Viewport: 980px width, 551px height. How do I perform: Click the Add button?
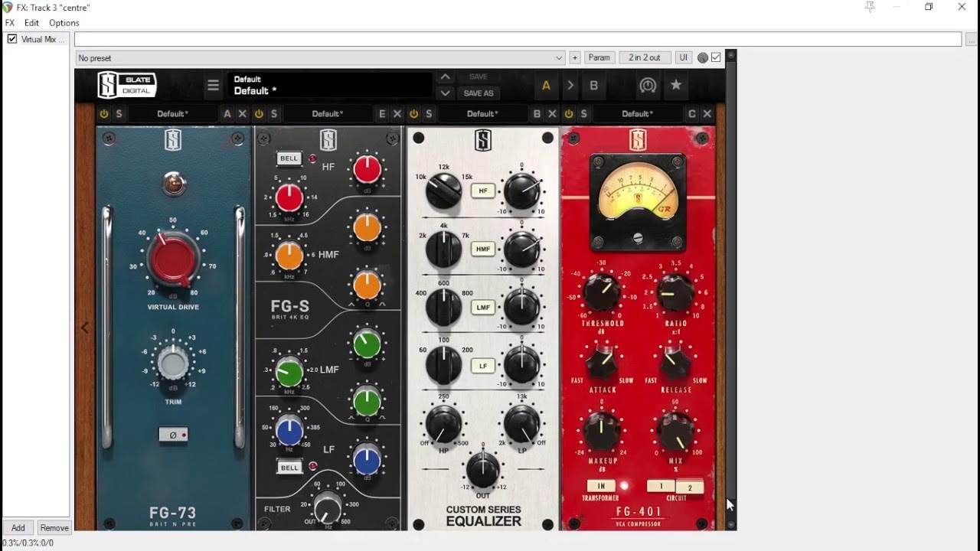[18, 527]
